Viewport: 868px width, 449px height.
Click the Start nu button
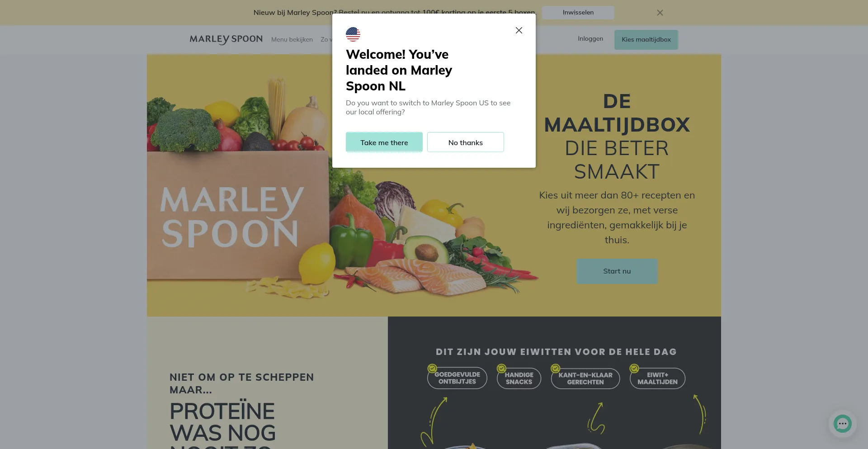(x=617, y=271)
